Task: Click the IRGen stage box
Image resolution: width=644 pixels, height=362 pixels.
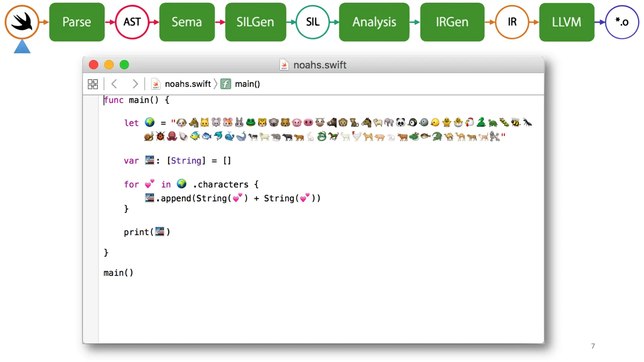Action: tap(452, 22)
